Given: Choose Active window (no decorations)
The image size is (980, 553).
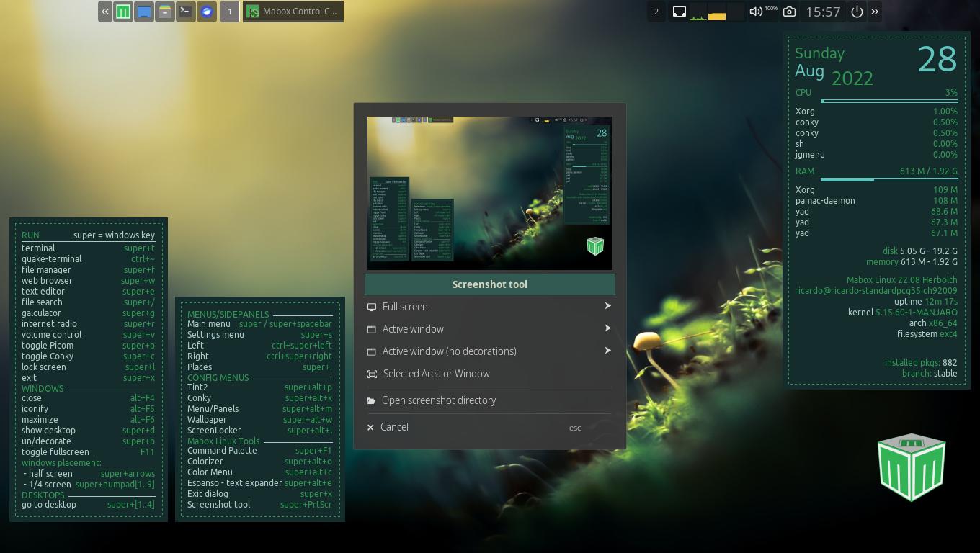Looking at the screenshot, I should tap(489, 351).
